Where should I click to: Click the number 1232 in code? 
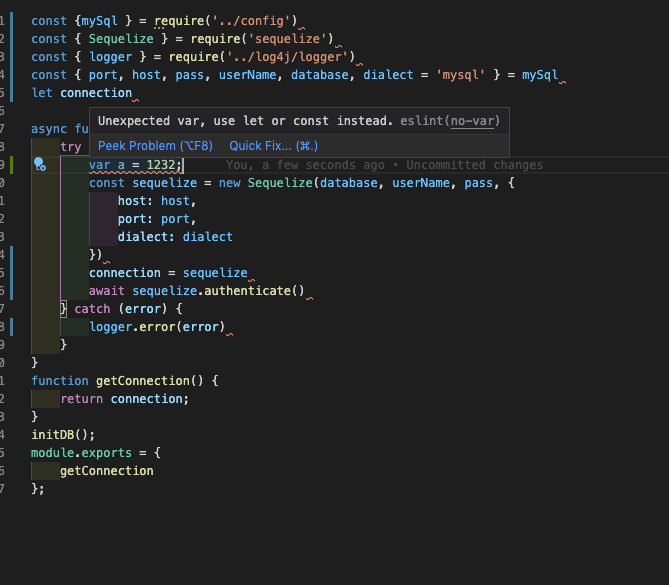(x=161, y=165)
